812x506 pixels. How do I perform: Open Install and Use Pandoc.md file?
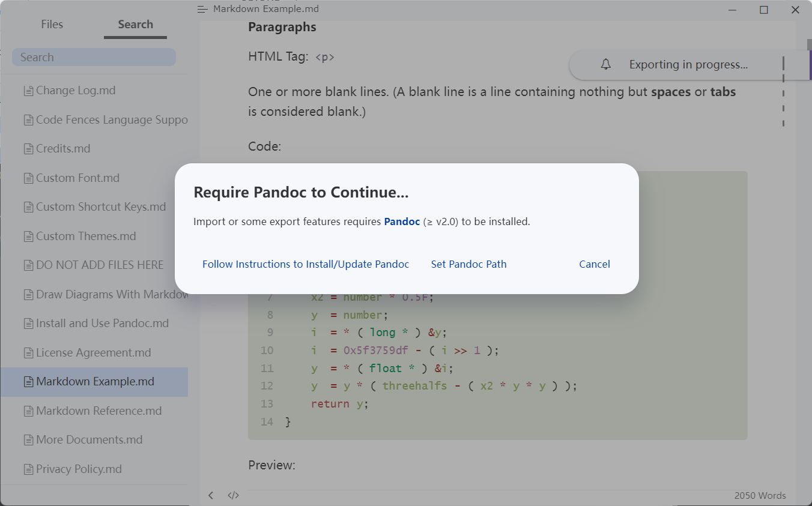tap(94, 324)
